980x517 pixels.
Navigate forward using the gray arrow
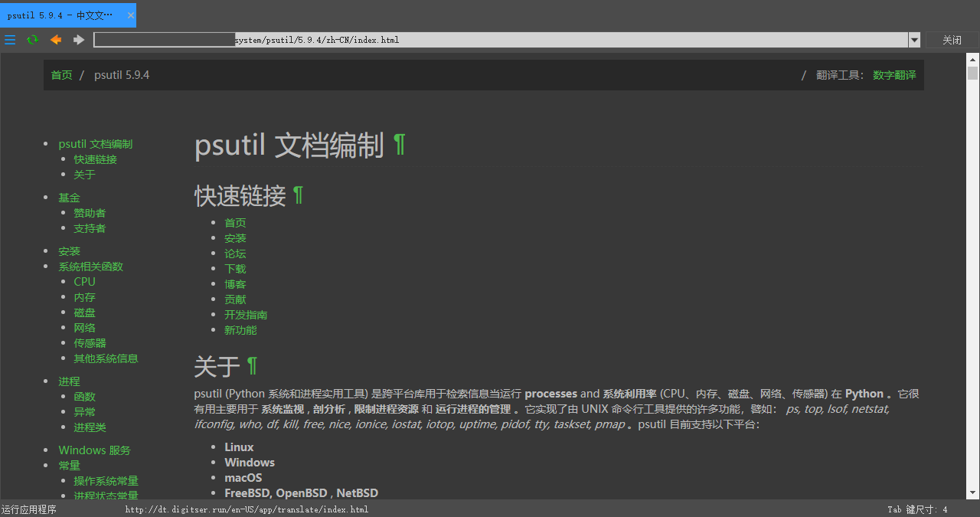click(77, 39)
